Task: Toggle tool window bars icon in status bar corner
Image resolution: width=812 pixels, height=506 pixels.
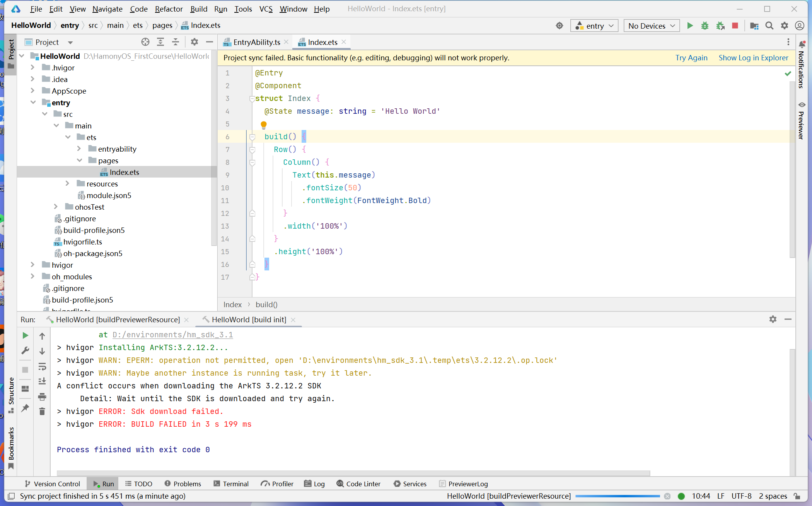Action: coord(11,496)
